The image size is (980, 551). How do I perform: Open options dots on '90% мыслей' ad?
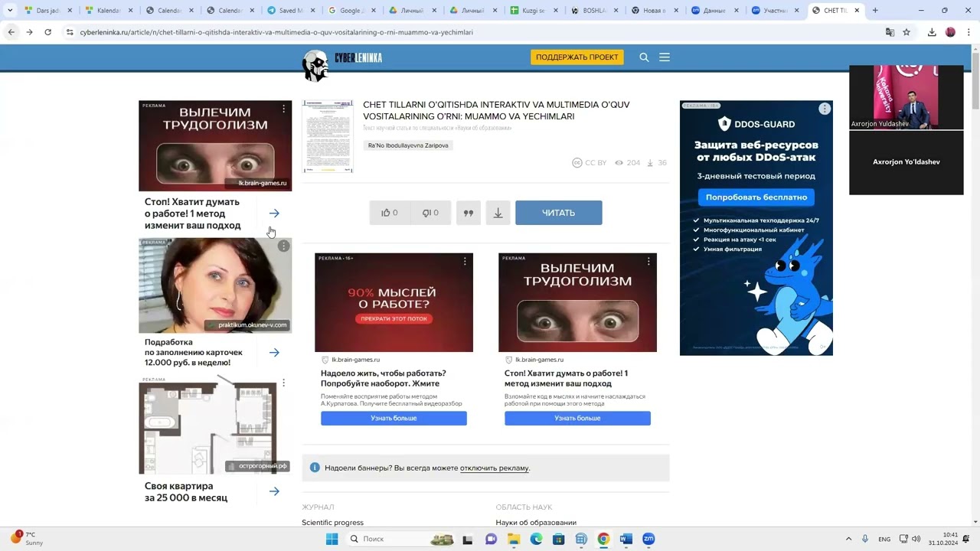465,261
